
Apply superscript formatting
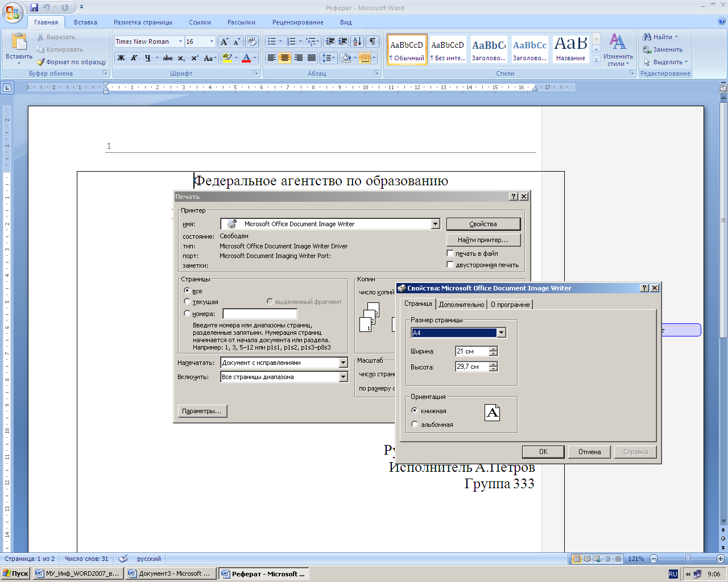point(195,58)
